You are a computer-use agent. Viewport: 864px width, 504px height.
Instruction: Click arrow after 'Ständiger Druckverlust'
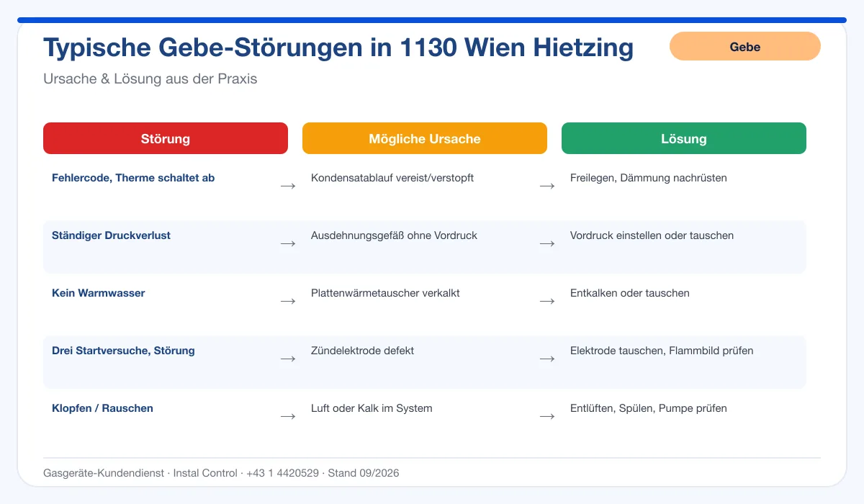coord(288,243)
